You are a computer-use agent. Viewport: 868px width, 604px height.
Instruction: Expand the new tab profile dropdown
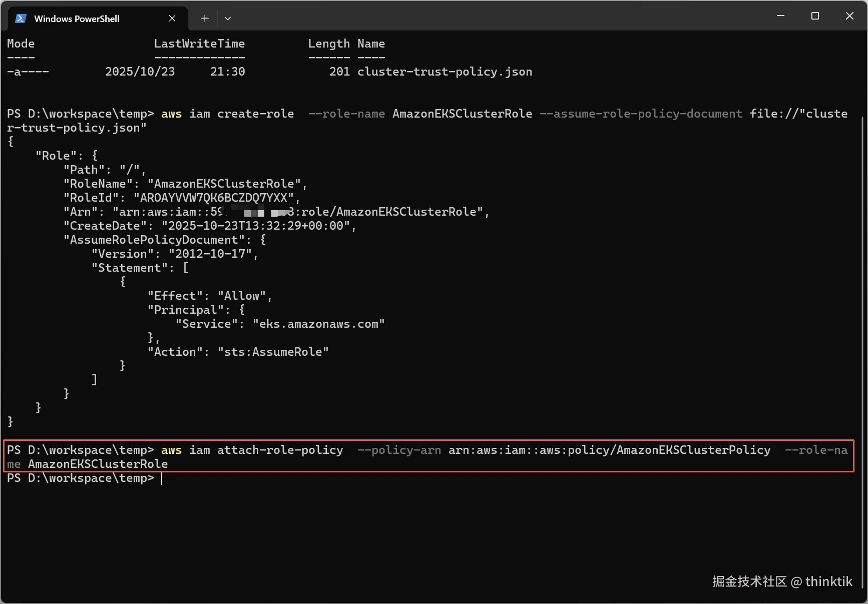pos(228,19)
